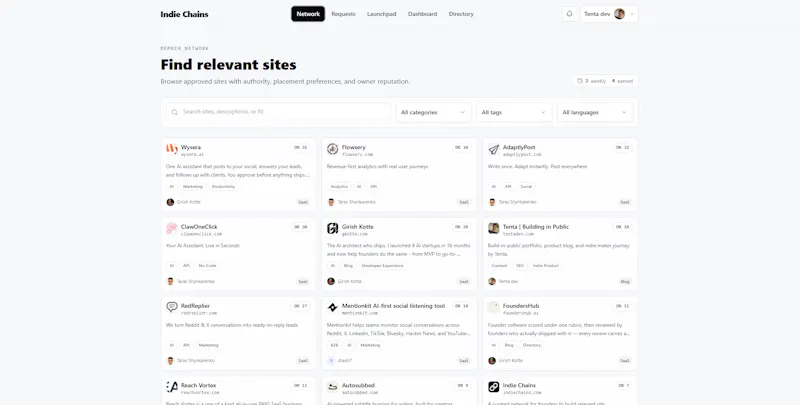This screenshot has width=800, height=405.
Task: Click the Autosubbed site title
Action: tap(358, 385)
